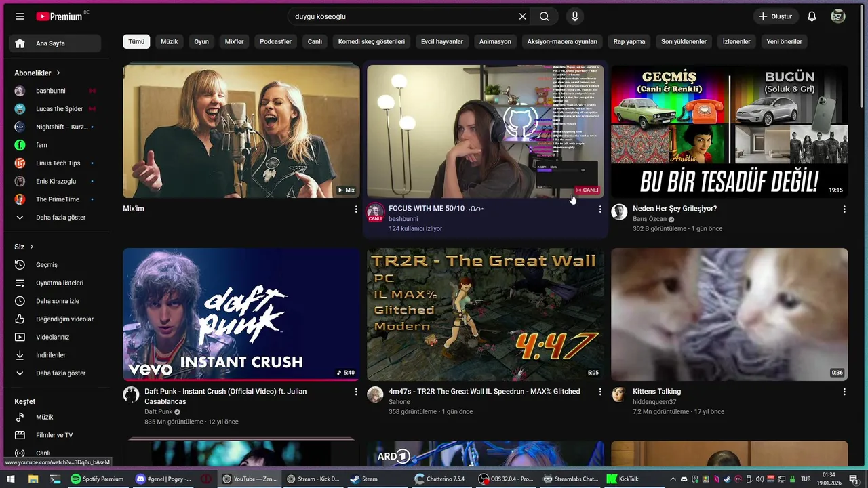Open the fern channel avatar

[20, 145]
